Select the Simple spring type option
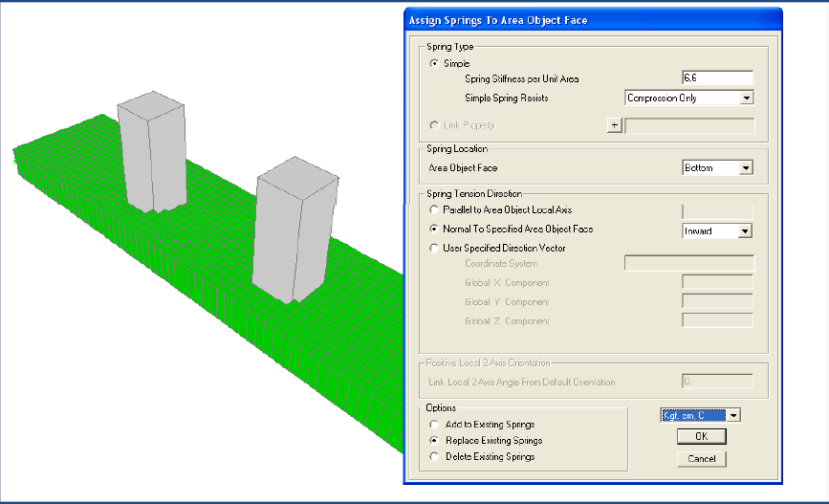Screen dimensions: 829x504 click(x=435, y=63)
